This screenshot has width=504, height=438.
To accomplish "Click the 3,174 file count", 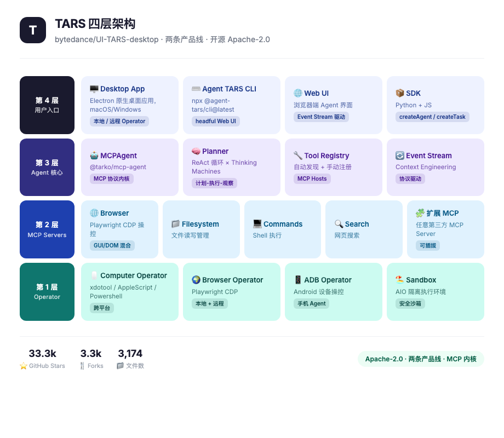I will tap(130, 354).
